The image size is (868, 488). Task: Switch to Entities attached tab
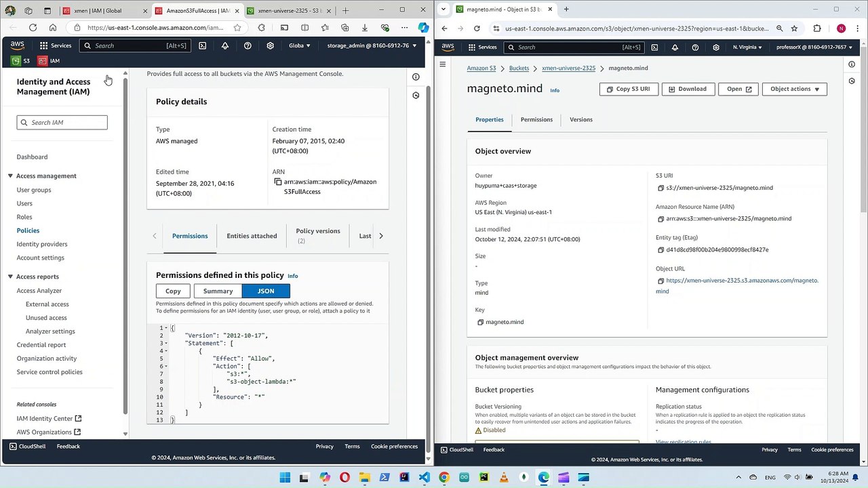(252, 236)
